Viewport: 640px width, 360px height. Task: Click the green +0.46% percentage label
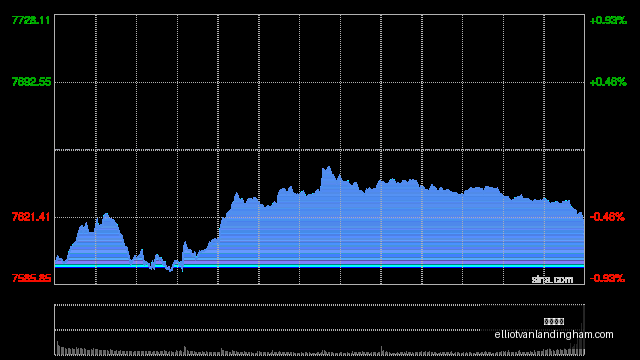[608, 82]
